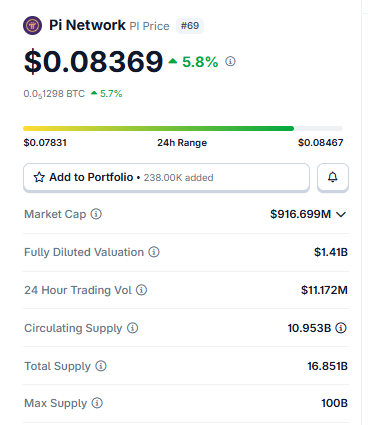Open Fully Diluted Valuation info icon
Viewport: 368px width, 425px height.
(154, 252)
